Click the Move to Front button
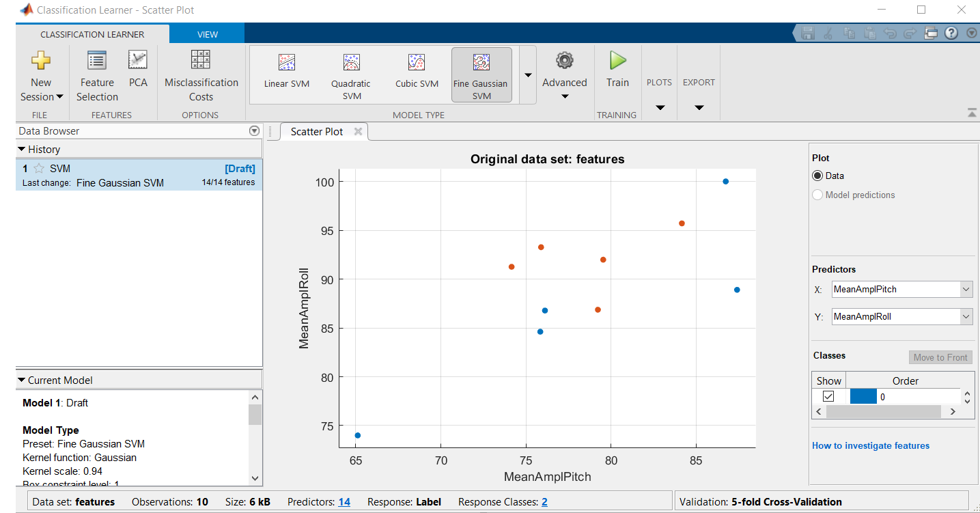This screenshot has height=513, width=980. [940, 357]
